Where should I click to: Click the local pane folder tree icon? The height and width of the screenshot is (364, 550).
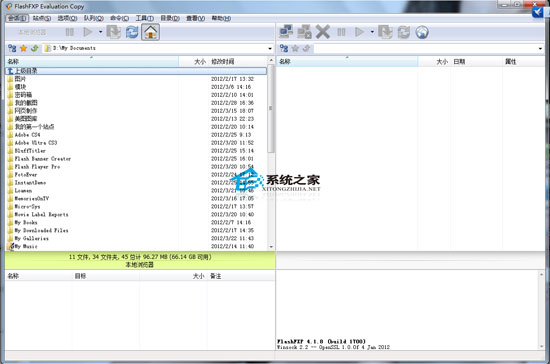click(12, 48)
